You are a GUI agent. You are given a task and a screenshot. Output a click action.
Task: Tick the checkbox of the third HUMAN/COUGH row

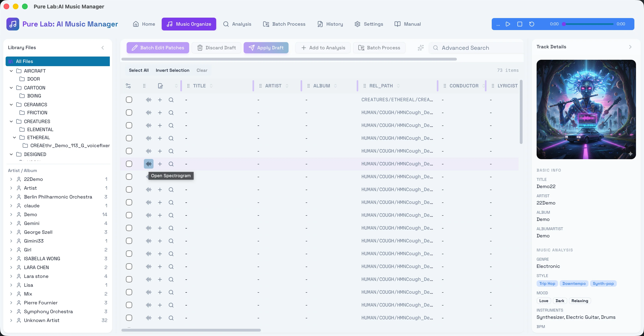tap(129, 138)
